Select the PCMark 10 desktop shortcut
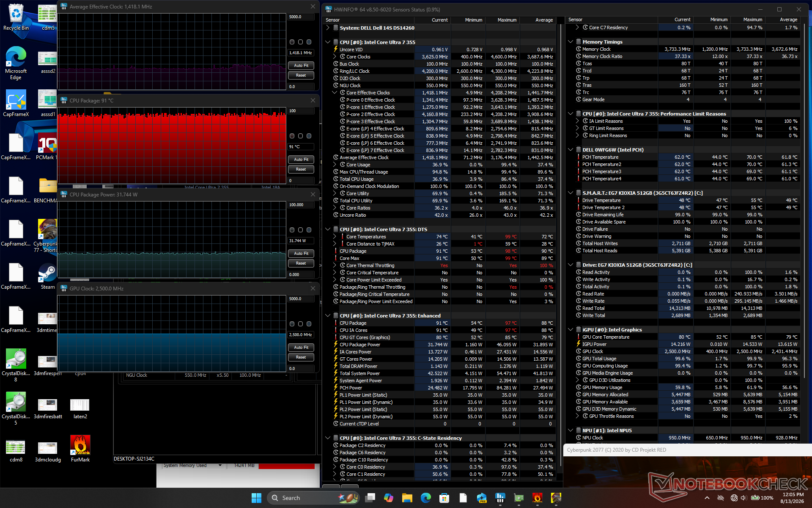This screenshot has width=812, height=508. pos(47,146)
